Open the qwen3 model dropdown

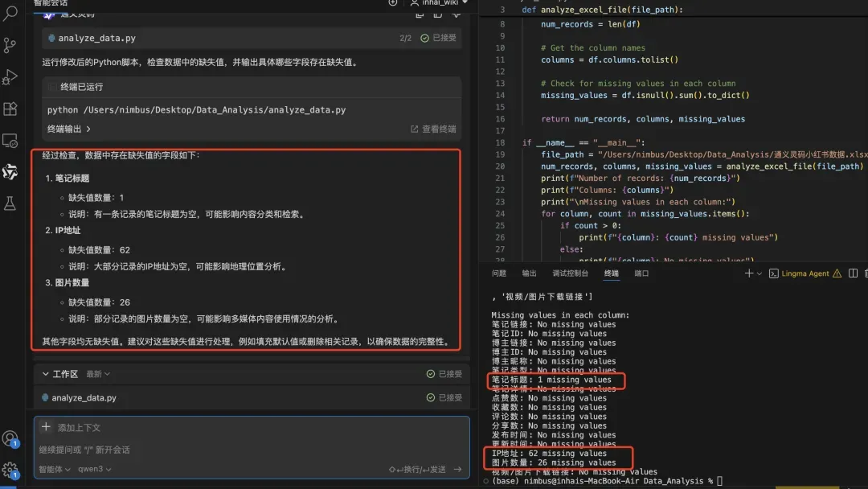point(95,469)
